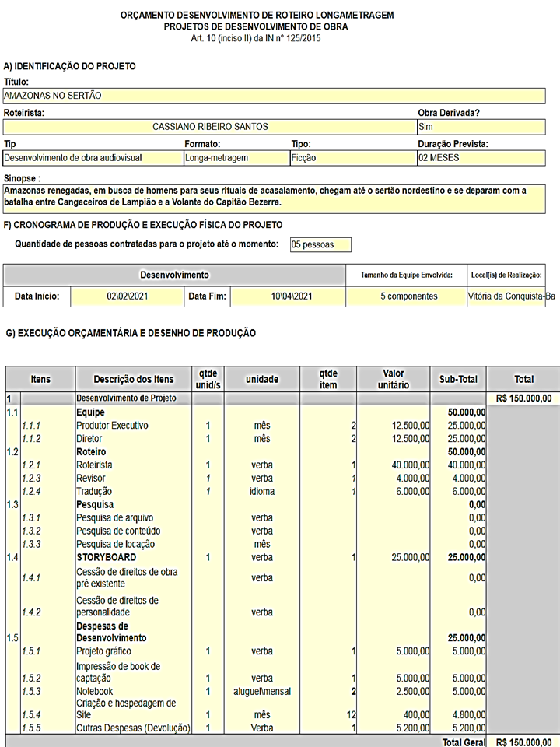
Task: Click the '25.000,00' unit value for STORYBOARD
Action: pos(410,557)
